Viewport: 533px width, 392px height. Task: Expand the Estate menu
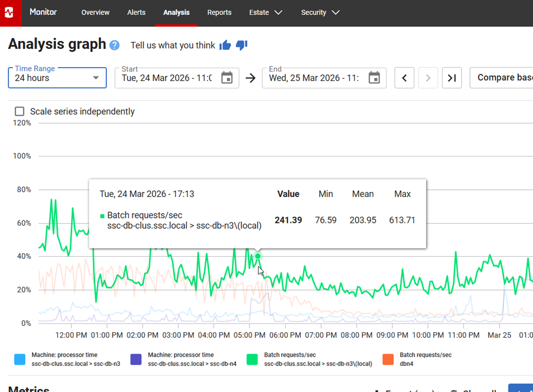point(265,12)
